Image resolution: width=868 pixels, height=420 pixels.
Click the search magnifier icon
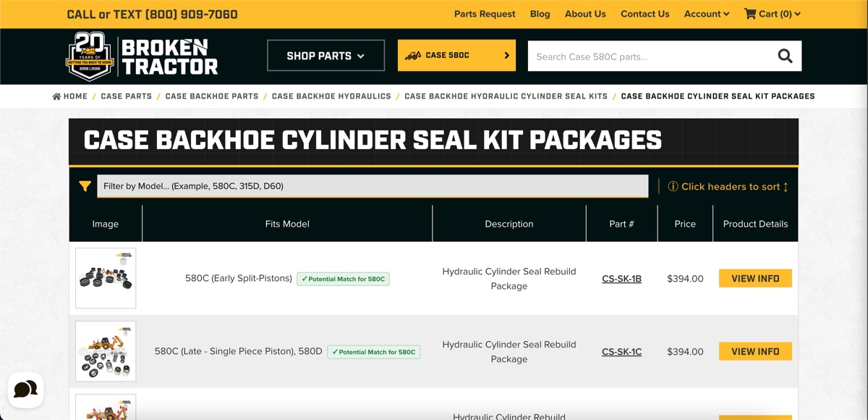(x=785, y=56)
